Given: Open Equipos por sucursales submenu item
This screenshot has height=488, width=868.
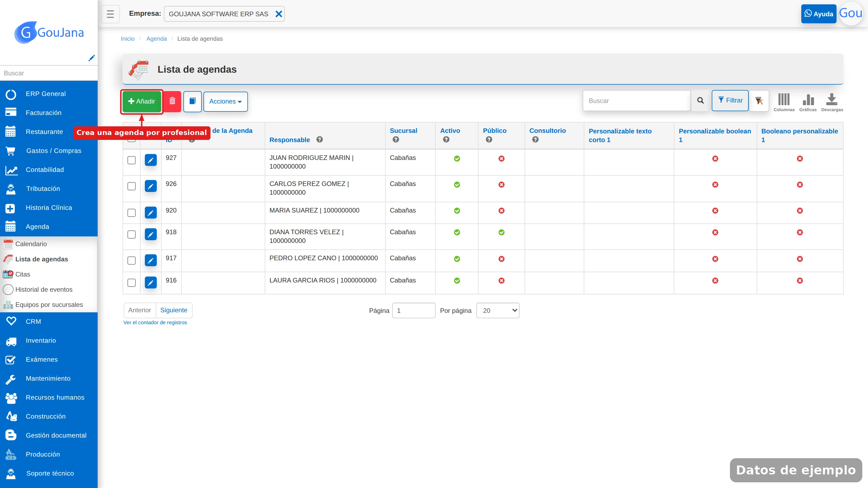Looking at the screenshot, I should [x=49, y=304].
